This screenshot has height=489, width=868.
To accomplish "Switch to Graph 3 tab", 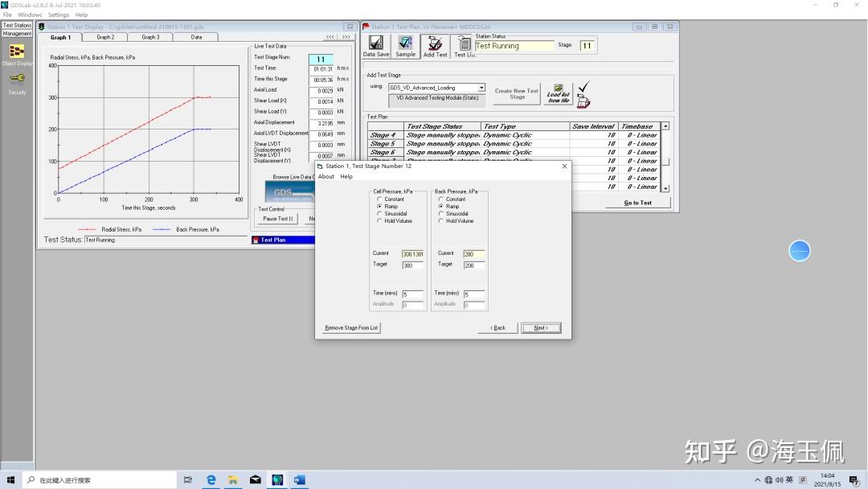I will [150, 37].
